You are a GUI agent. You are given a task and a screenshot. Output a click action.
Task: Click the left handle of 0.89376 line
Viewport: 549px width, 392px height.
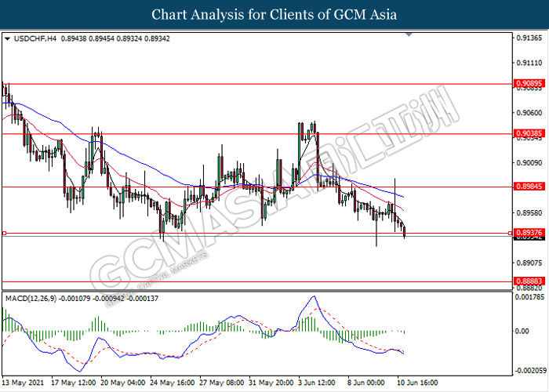tap(4, 233)
